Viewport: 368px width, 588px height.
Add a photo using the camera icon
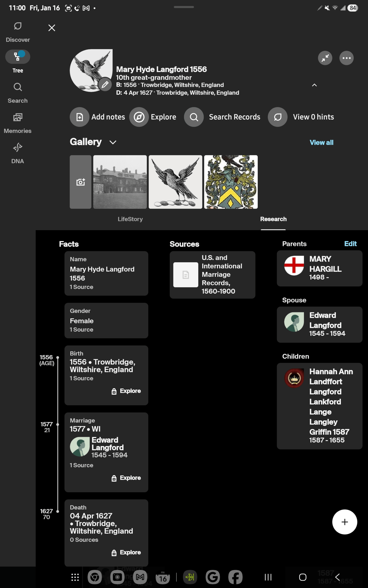point(80,182)
